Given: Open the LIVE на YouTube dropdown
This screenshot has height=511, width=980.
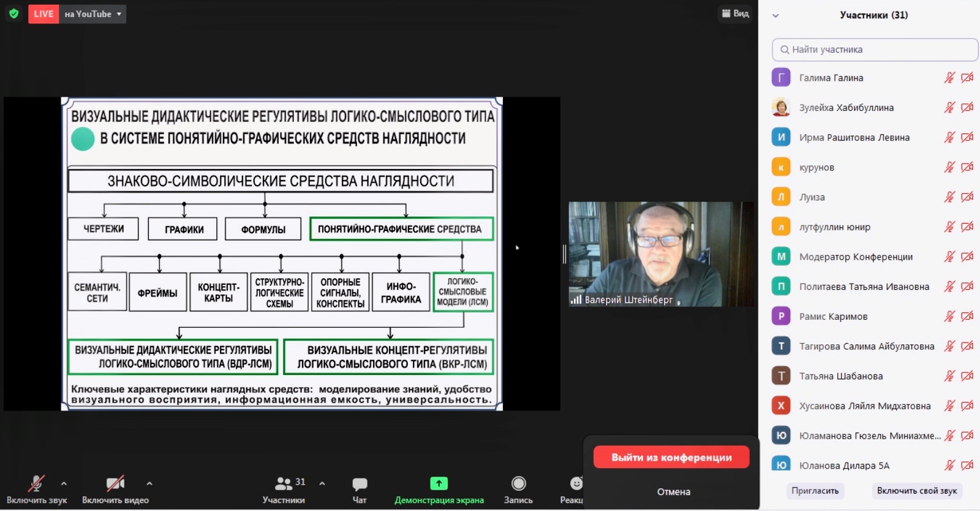Looking at the screenshot, I should click(93, 13).
